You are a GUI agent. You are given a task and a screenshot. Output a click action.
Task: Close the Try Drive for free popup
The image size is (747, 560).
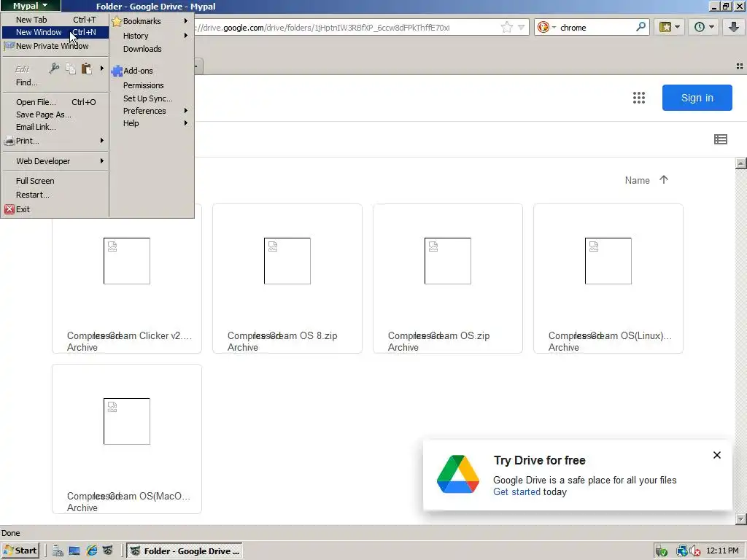(716, 455)
